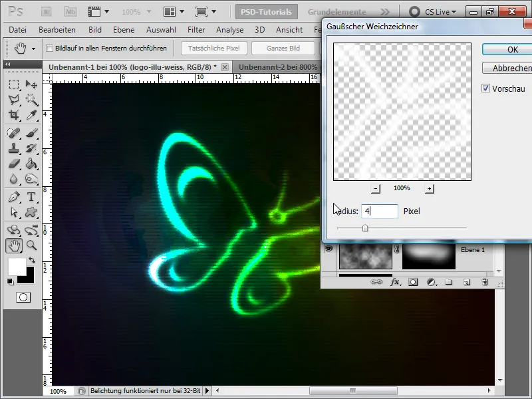Uncheck the Vorschau preview checkbox

(x=486, y=88)
